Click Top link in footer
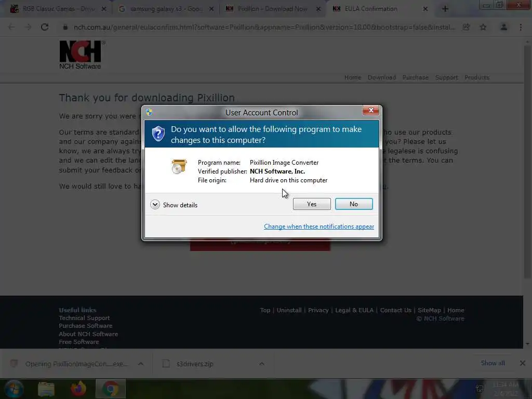Screen dimensions: 532x399 coord(265,310)
